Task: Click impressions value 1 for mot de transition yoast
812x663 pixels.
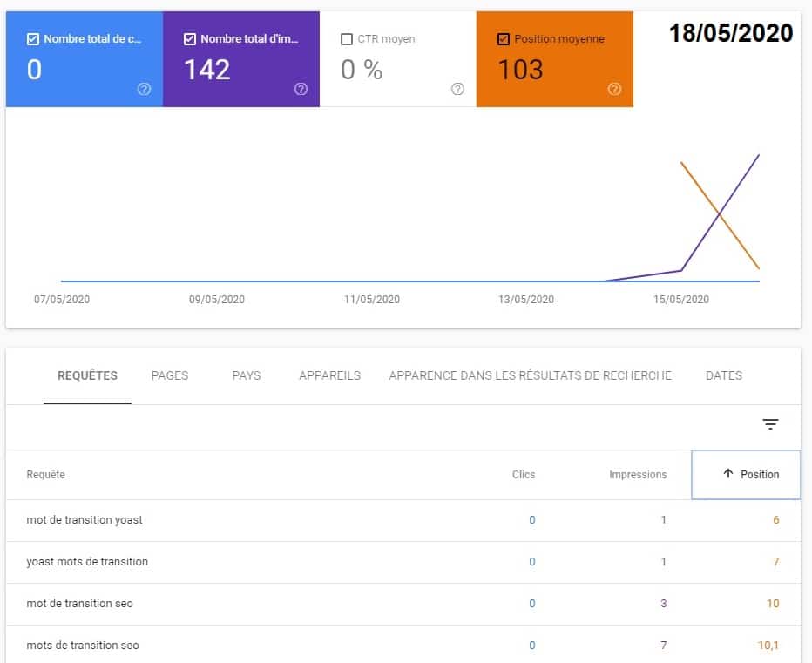Action: click(x=663, y=520)
